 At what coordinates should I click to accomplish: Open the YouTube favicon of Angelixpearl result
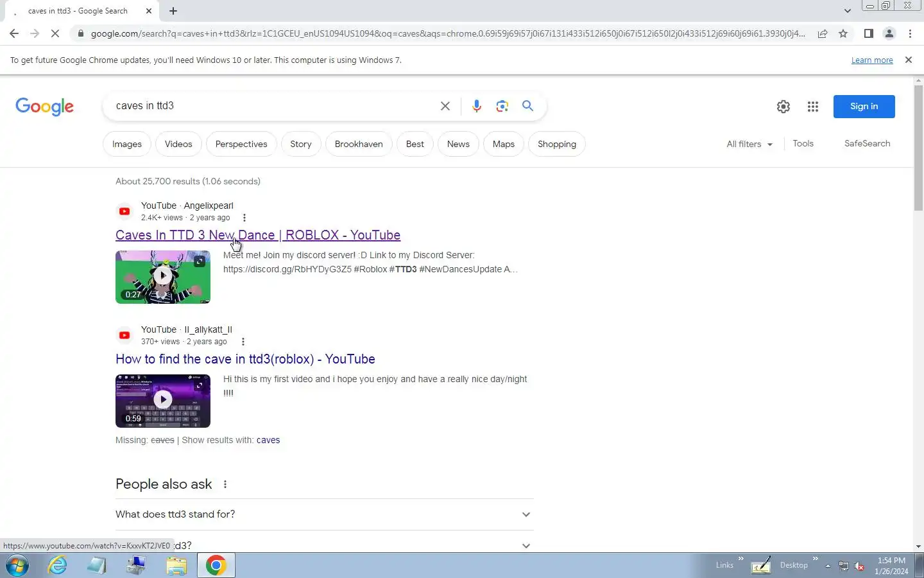tap(124, 211)
